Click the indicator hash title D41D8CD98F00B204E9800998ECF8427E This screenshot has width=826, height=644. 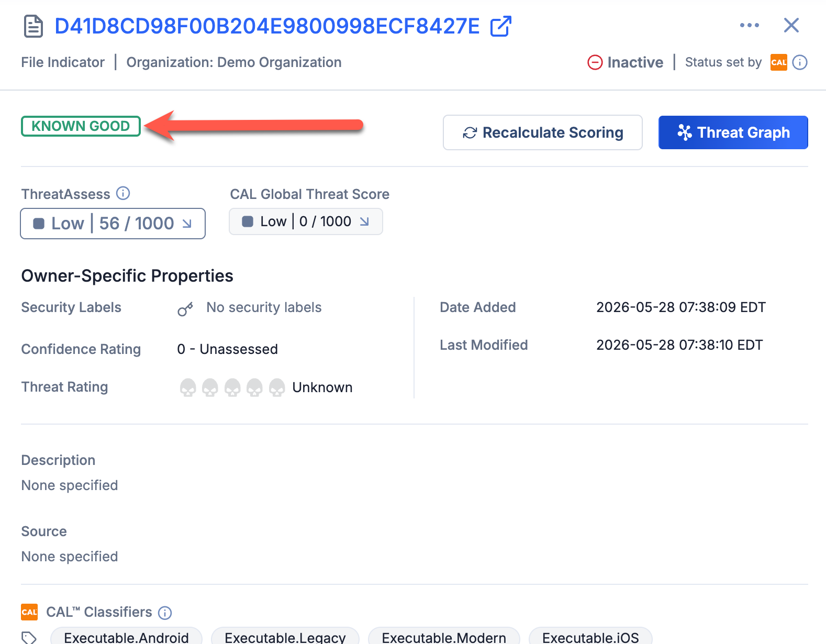click(267, 26)
